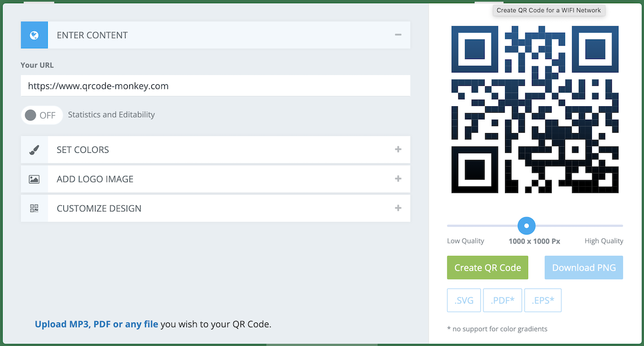
Task: Enable Statistics and Editability toggle
Action: point(41,114)
